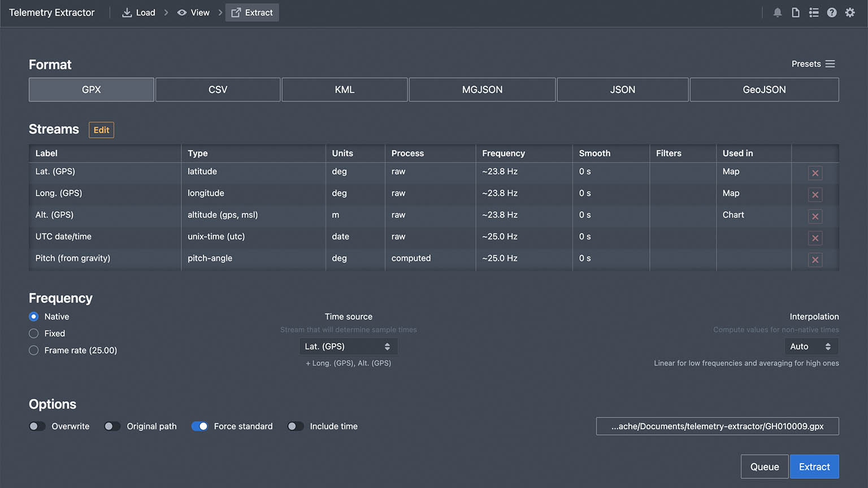
Task: Select the GPX format
Action: pos(92,90)
